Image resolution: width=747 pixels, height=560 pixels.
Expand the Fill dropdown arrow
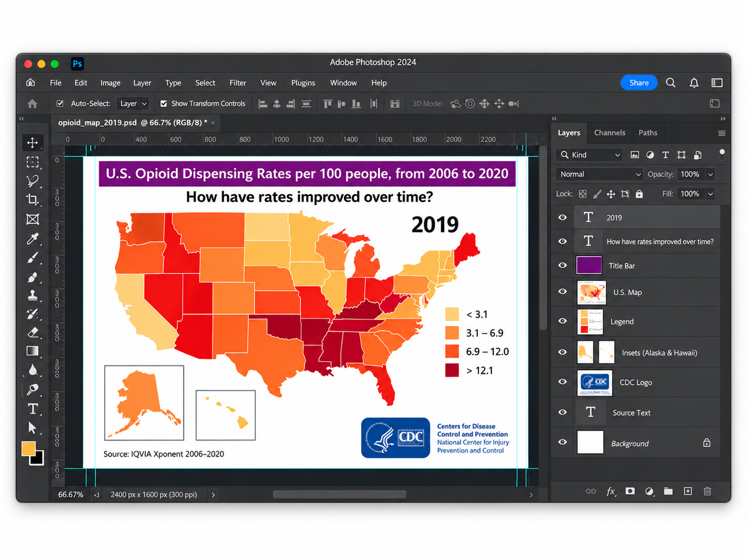pyautogui.click(x=710, y=194)
